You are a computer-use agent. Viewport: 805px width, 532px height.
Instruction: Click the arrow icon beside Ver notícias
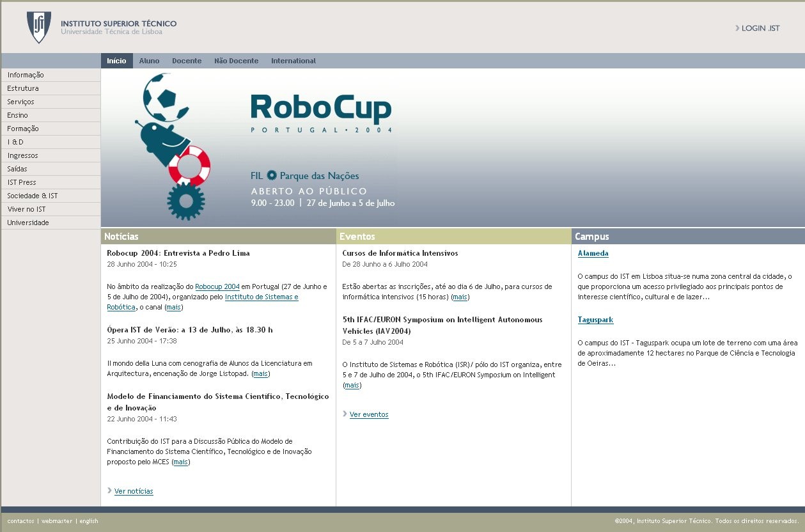[110, 490]
